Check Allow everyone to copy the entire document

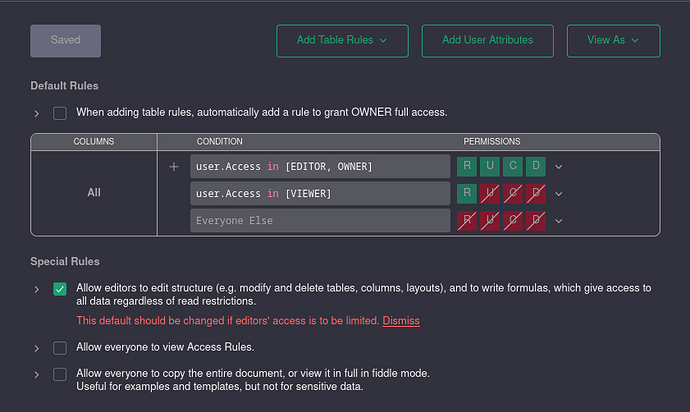pyautogui.click(x=60, y=375)
